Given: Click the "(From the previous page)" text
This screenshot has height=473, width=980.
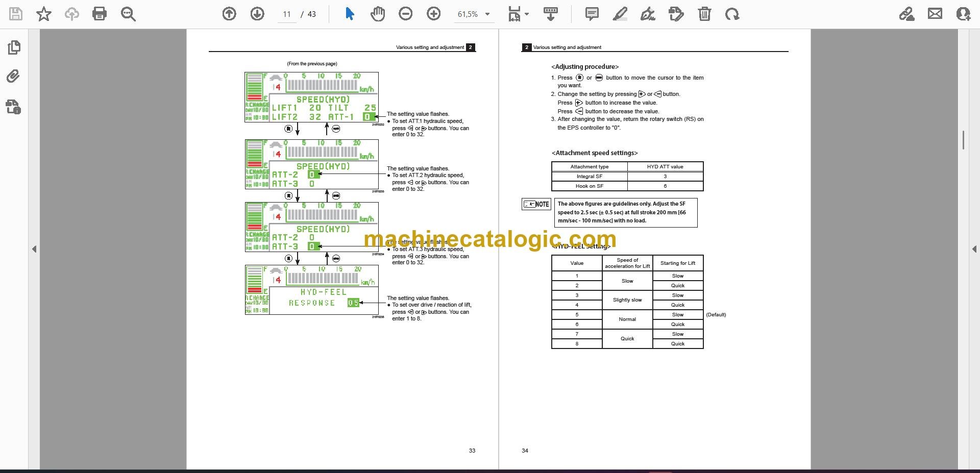Looking at the screenshot, I should pyautogui.click(x=312, y=64).
